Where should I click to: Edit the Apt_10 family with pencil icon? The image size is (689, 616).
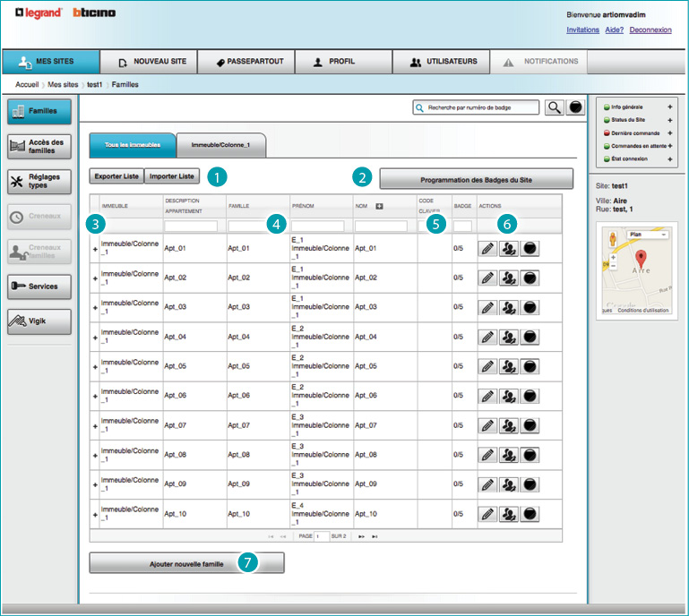coord(487,513)
